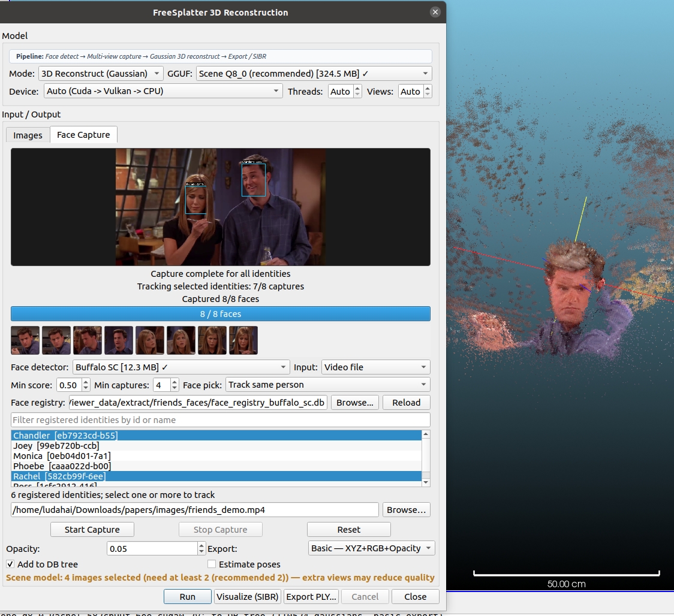Open the Export format dropdown
This screenshot has width=674, height=616.
coord(371,548)
